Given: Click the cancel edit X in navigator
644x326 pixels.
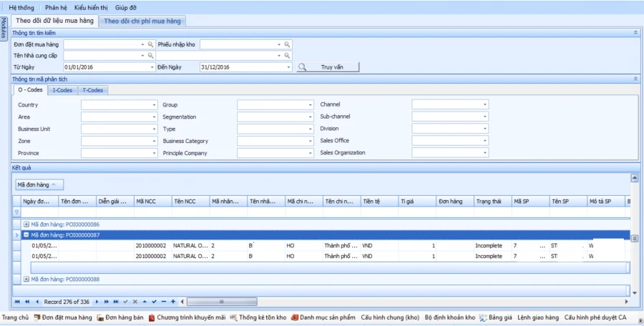Looking at the screenshot, I should point(135,302).
